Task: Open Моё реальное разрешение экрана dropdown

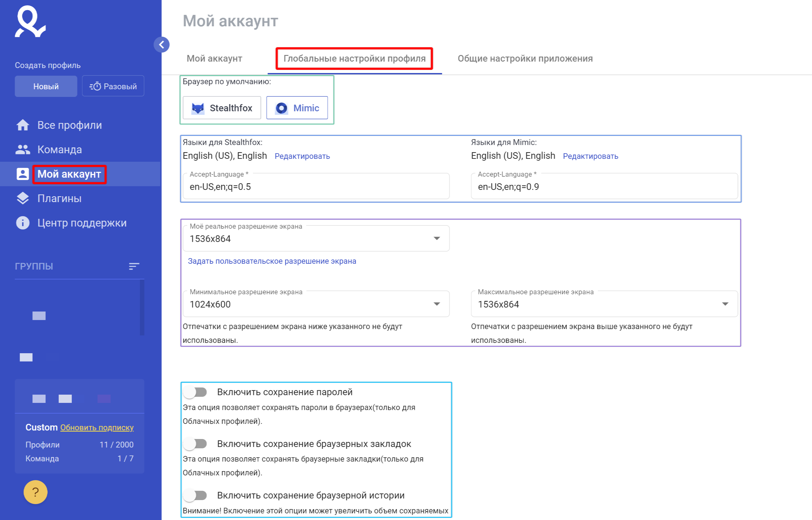Action: pyautogui.click(x=316, y=238)
